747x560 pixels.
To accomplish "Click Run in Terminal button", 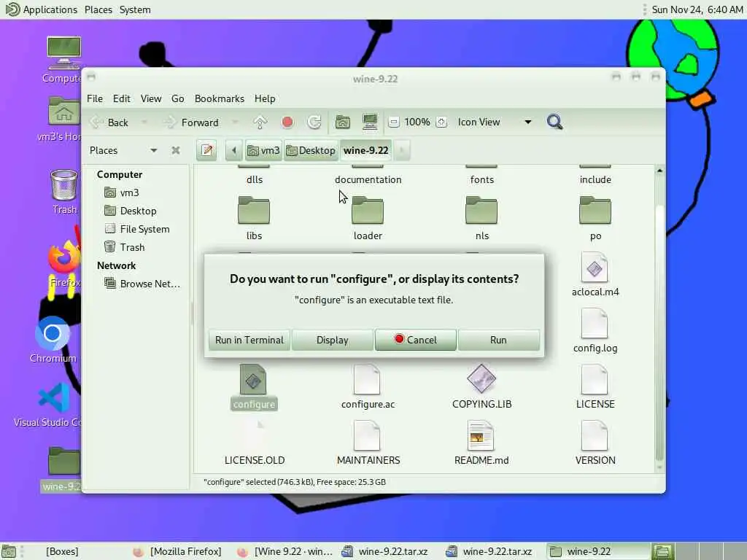I will pos(249,340).
